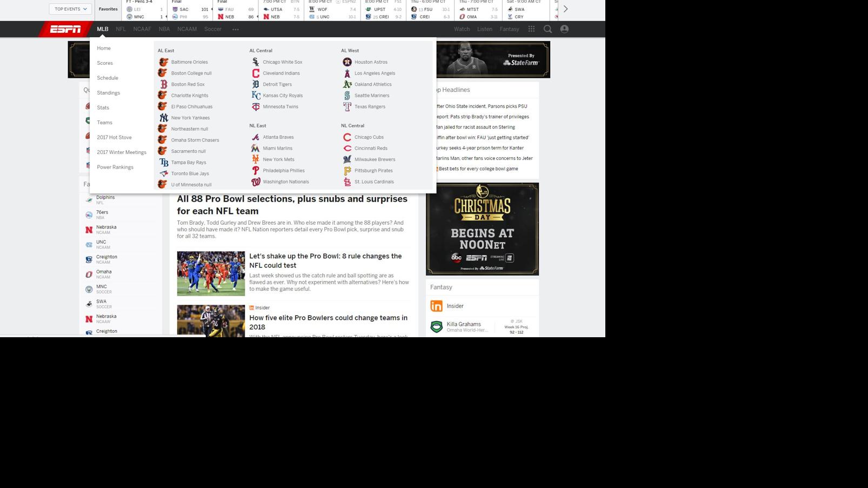868x488 pixels.
Task: Click the Pittsburgh Pirates logo
Action: pyautogui.click(x=347, y=171)
